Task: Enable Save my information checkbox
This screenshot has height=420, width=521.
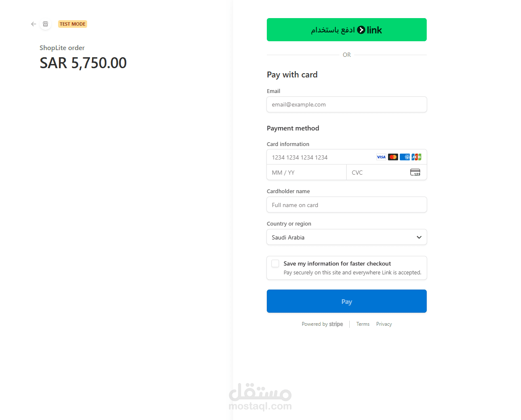Action: [275, 263]
